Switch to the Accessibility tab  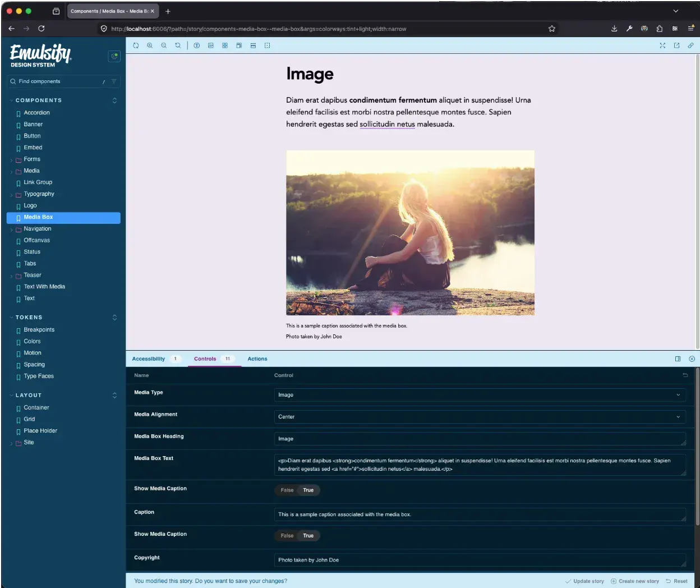[x=149, y=359]
